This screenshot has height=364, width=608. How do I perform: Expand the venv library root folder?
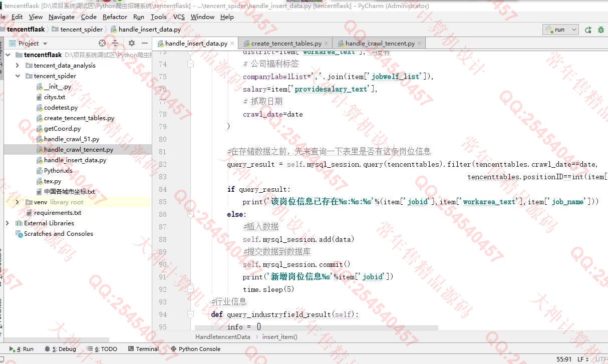pyautogui.click(x=18, y=202)
